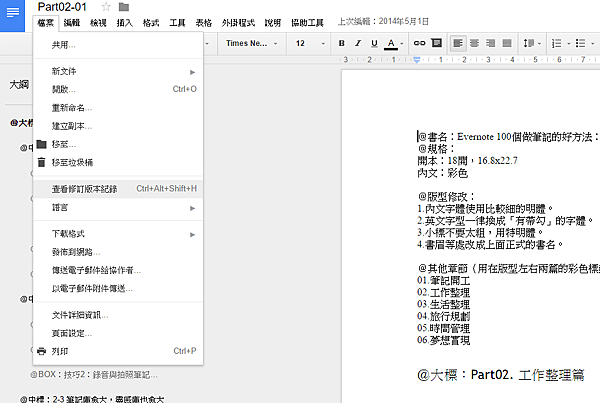Open the line spacing dropdown
This screenshot has width=600, height=403.
click(x=532, y=43)
